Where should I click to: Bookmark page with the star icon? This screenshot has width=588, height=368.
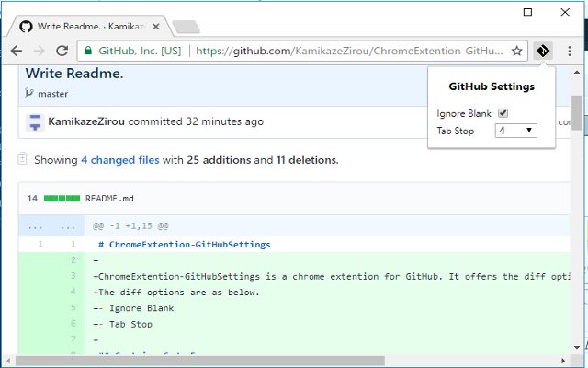516,51
